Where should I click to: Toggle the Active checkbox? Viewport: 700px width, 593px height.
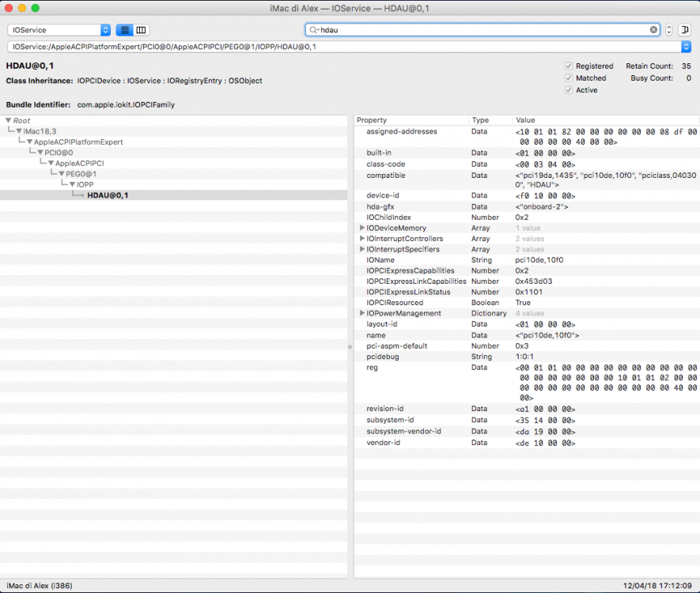[568, 90]
